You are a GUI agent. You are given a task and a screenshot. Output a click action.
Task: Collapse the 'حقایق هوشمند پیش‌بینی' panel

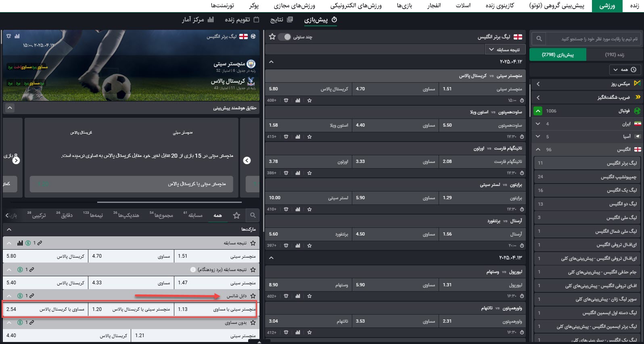click(x=10, y=108)
